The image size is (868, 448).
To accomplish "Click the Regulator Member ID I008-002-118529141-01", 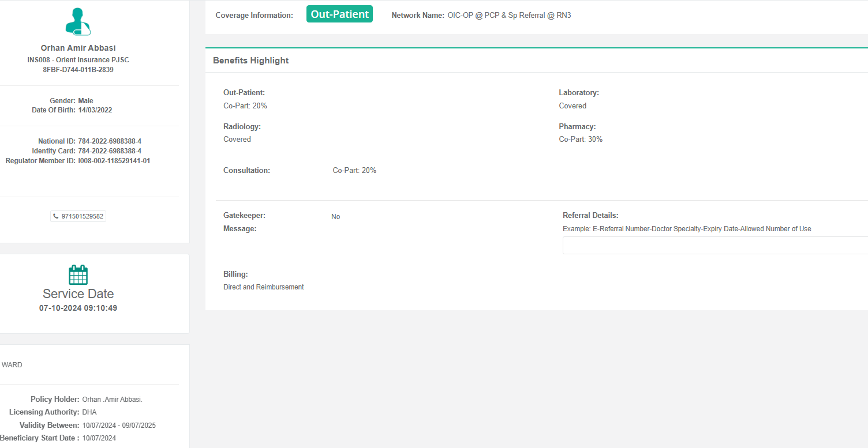I will click(x=114, y=161).
